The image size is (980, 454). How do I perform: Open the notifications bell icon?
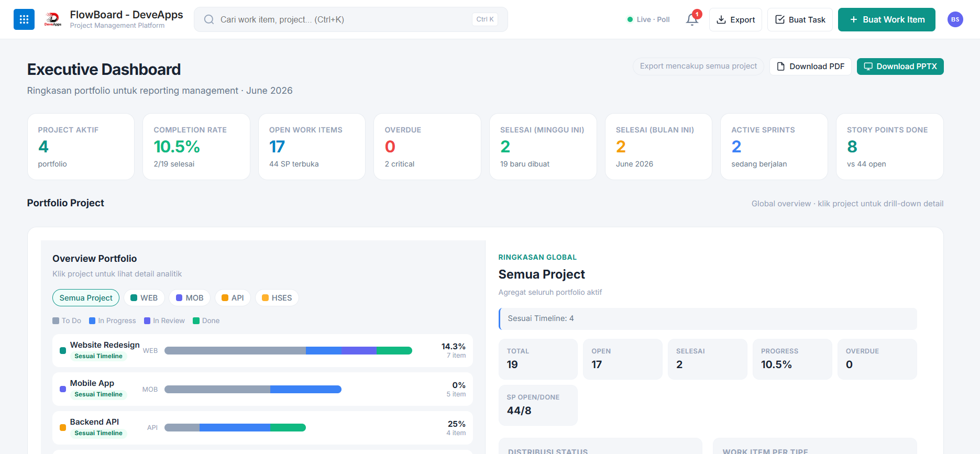pyautogui.click(x=692, y=19)
